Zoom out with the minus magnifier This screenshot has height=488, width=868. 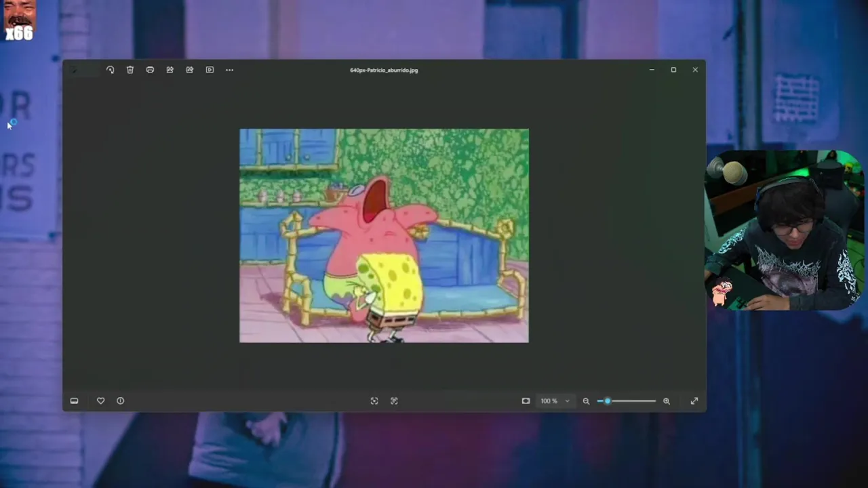pyautogui.click(x=586, y=401)
